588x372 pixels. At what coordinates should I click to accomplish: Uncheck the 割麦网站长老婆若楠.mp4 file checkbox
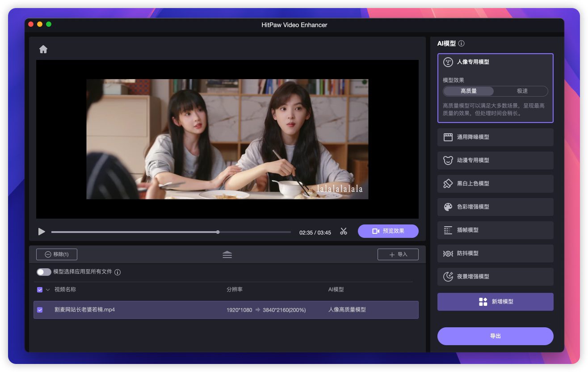(40, 310)
